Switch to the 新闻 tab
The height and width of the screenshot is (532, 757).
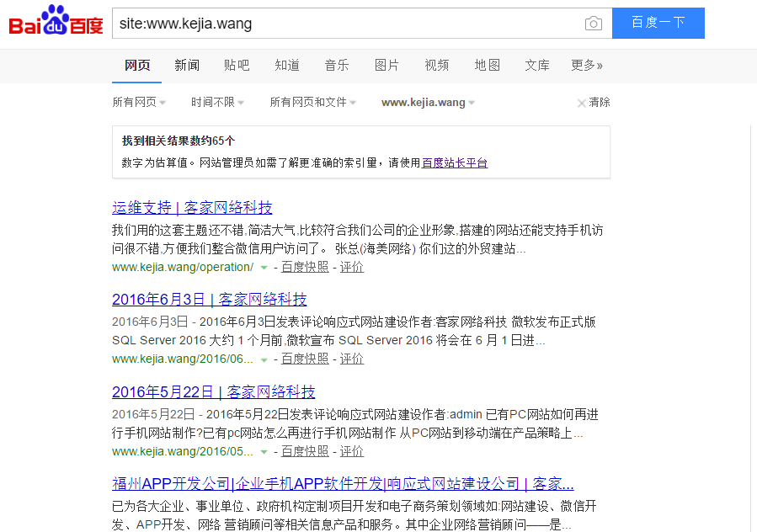pos(187,66)
